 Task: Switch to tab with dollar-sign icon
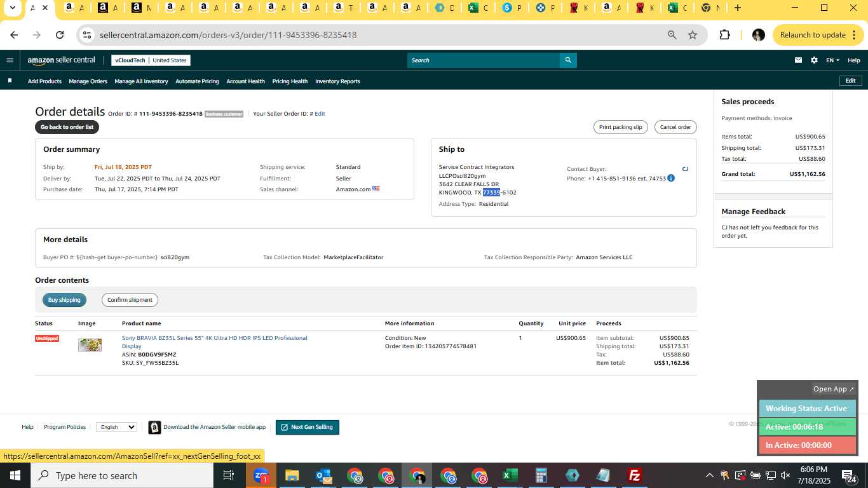tap(512, 8)
